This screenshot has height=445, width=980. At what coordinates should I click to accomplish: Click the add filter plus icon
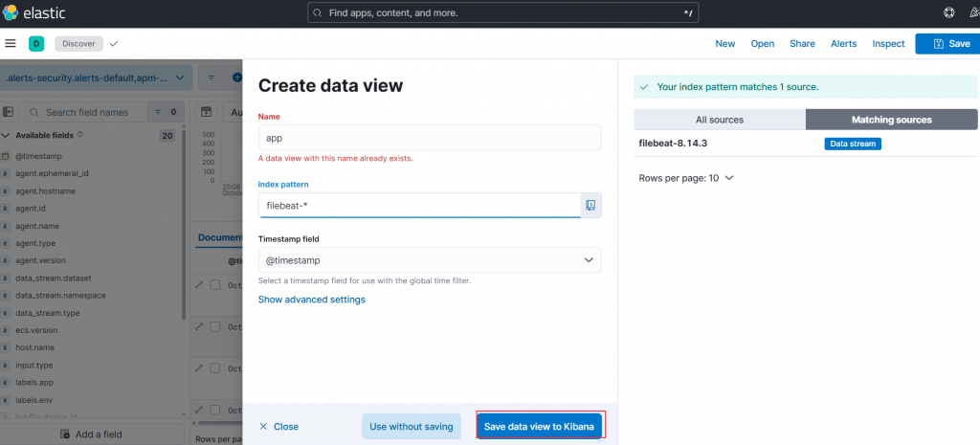coord(237,78)
